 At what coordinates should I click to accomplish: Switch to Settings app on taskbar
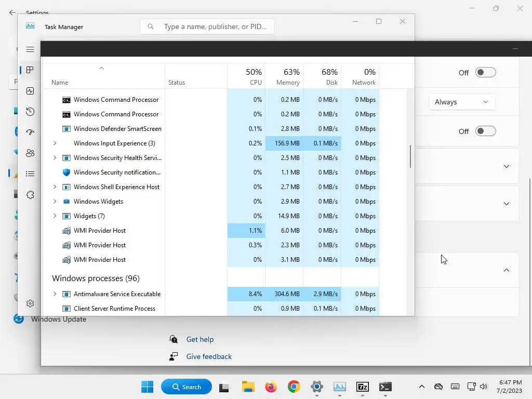[316, 387]
